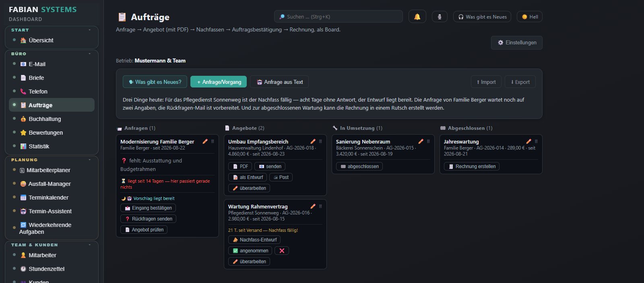The width and height of the screenshot is (644, 283).
Task: Click drag handle on Wartung Rahmenvertrag card
Action: tap(321, 206)
